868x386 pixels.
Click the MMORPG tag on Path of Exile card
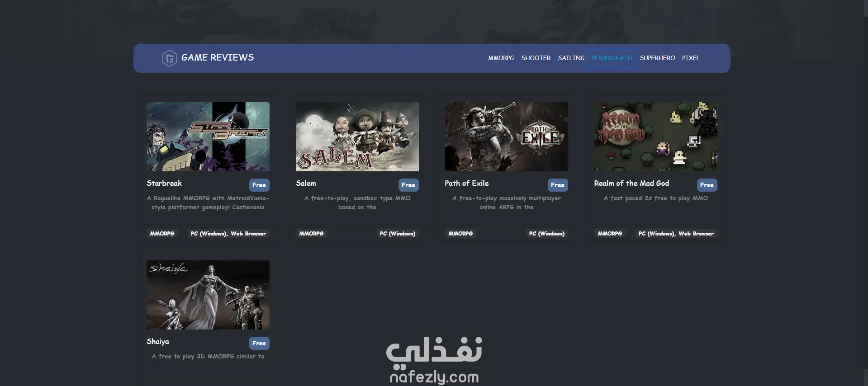tap(460, 234)
